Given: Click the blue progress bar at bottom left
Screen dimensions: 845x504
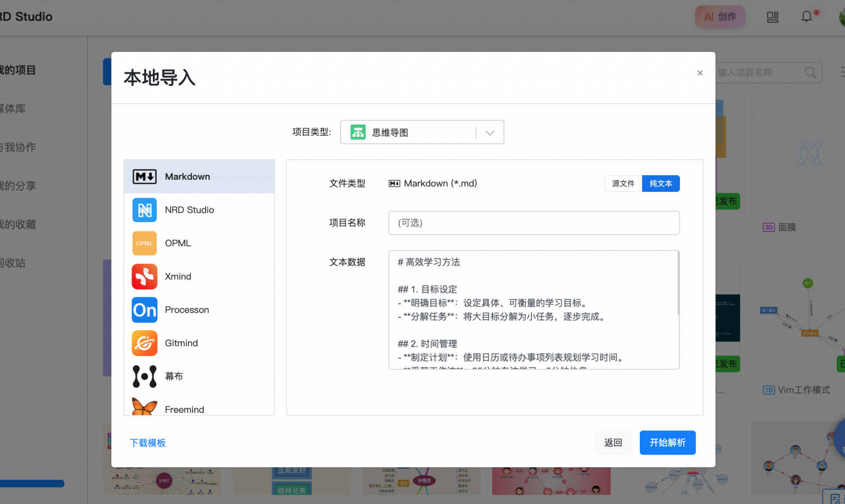Looking at the screenshot, I should (x=32, y=484).
